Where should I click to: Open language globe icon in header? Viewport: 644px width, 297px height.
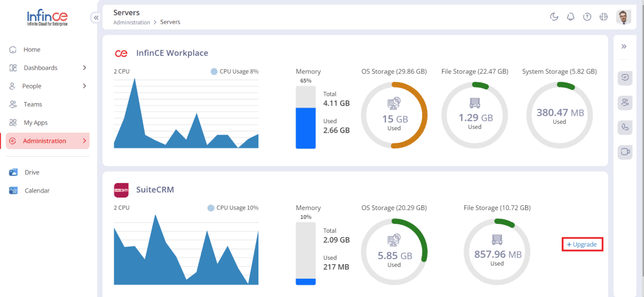click(x=603, y=17)
